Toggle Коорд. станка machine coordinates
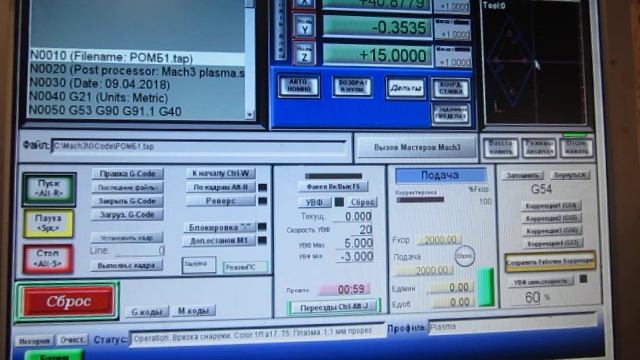The image size is (640, 360). pyautogui.click(x=450, y=89)
